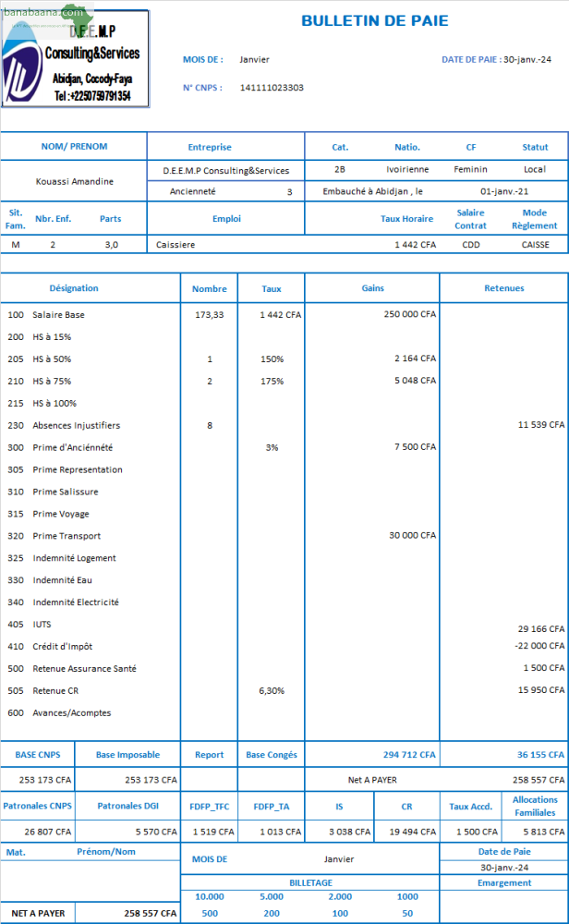Select the 11 539 CFA deduction
This screenshot has height=924, width=569.
[x=540, y=424]
